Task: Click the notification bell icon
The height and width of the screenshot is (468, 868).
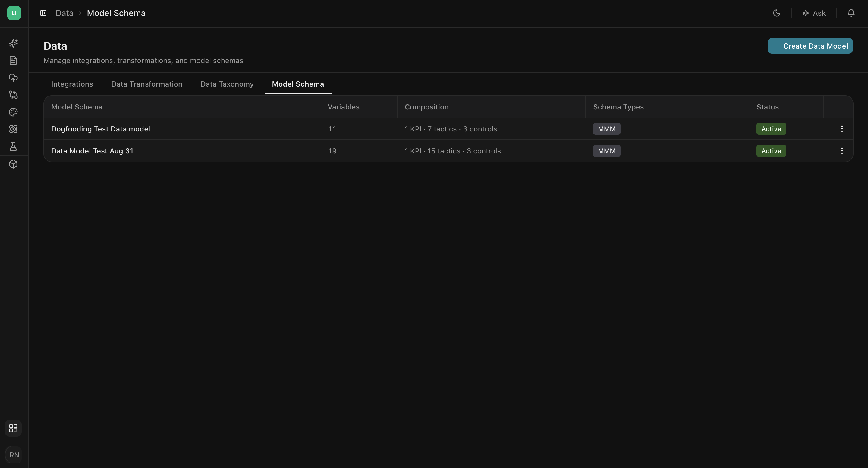Action: (851, 13)
